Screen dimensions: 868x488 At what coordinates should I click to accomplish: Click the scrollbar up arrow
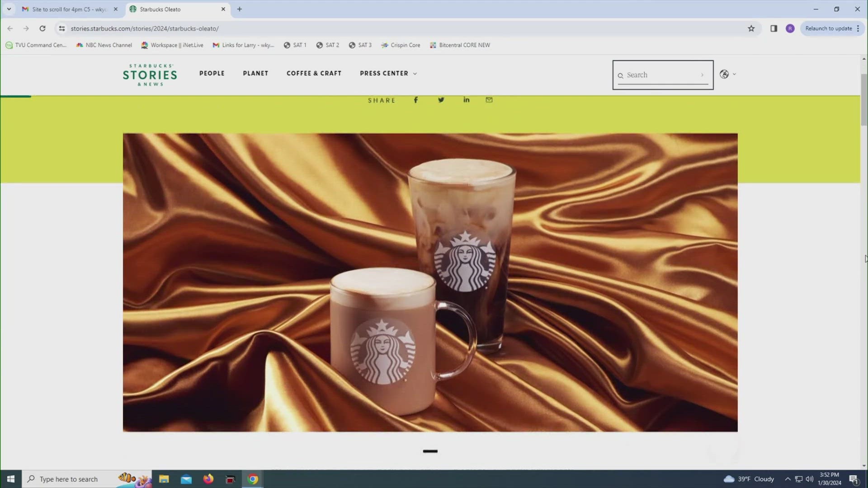tap(864, 59)
